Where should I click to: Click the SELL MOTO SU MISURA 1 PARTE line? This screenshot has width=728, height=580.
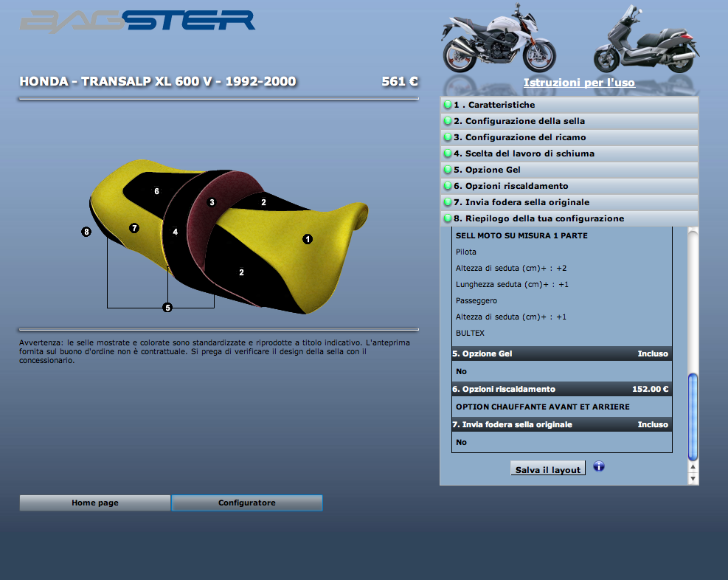coord(521,235)
